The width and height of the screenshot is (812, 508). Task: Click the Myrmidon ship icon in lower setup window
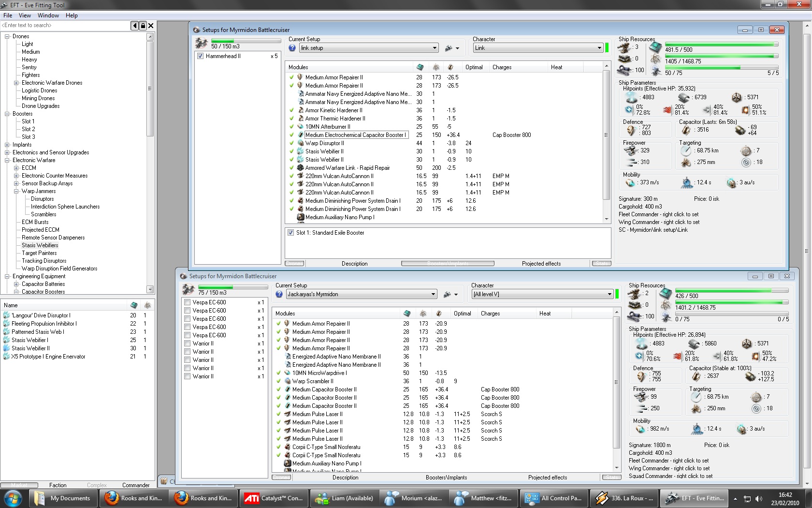tap(188, 289)
